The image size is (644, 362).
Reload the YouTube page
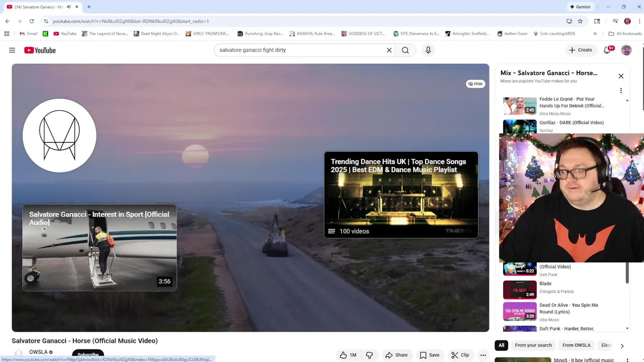[x=32, y=21]
